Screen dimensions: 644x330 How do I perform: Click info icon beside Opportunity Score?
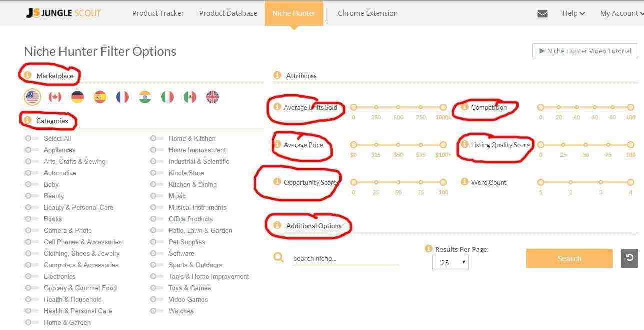pos(277,182)
